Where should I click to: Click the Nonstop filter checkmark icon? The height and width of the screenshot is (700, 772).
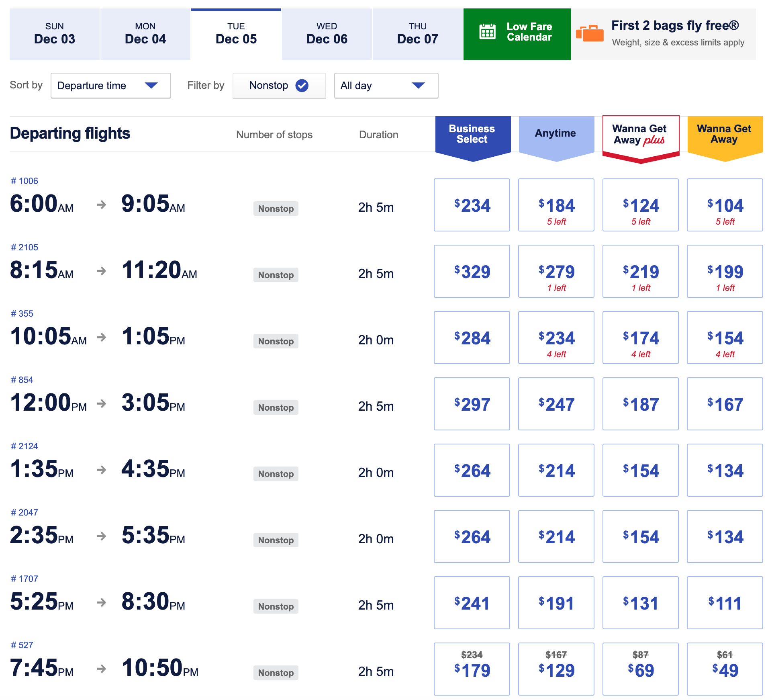tap(302, 85)
